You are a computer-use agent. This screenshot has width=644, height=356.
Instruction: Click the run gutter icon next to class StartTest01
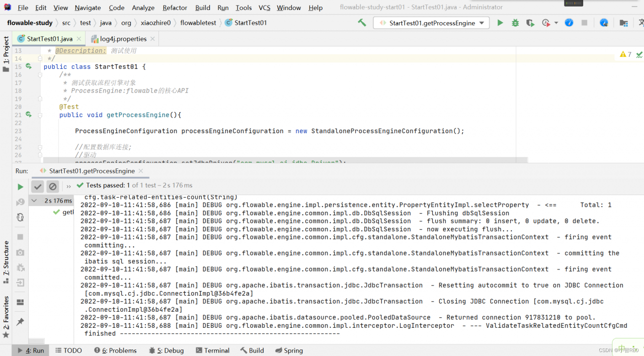coord(29,66)
